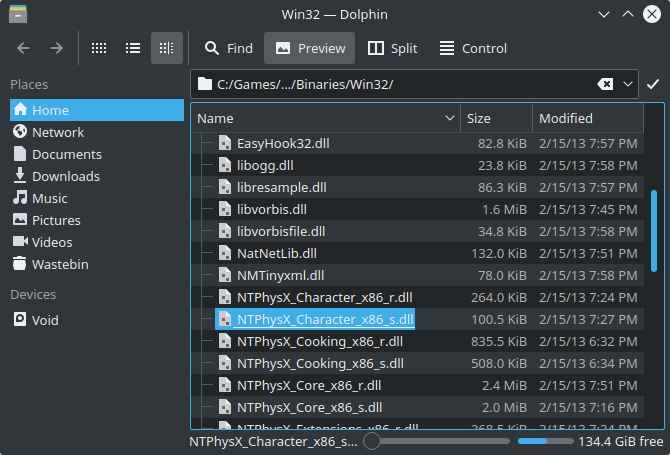Maximize the Dolphin window
670x455 pixels.
[628, 14]
